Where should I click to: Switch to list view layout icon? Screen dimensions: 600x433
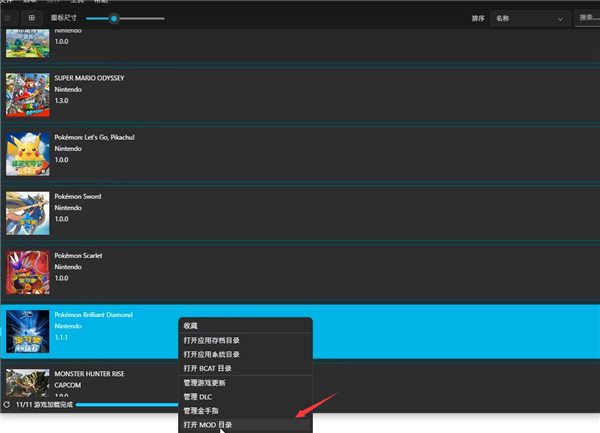coord(9,18)
